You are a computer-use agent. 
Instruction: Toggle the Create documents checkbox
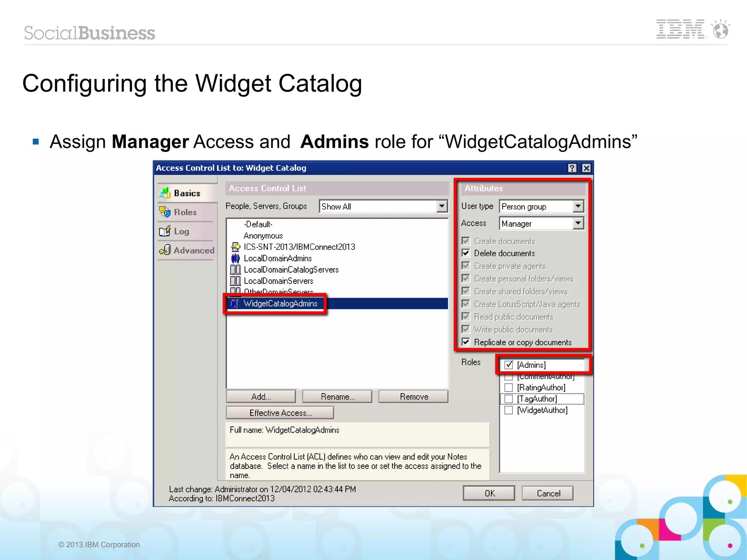466,241
